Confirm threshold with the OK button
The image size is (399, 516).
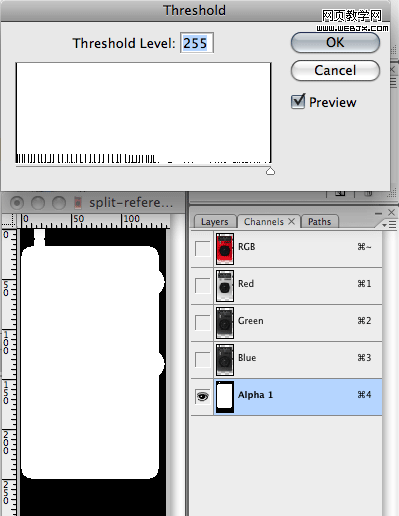(335, 43)
